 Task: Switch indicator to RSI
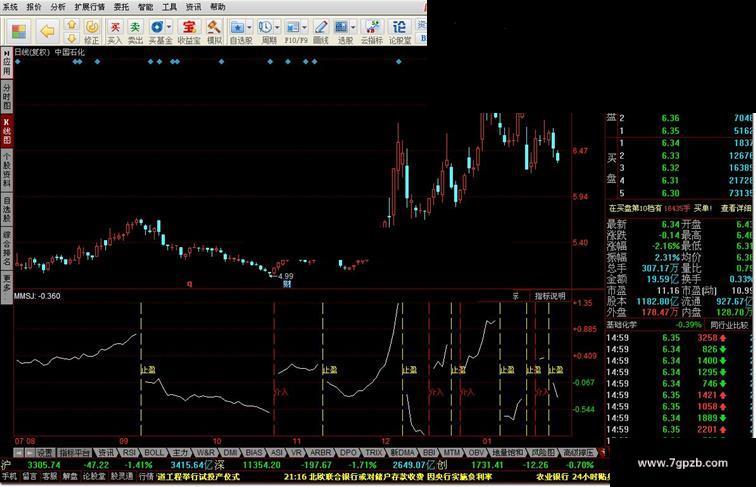(x=129, y=452)
